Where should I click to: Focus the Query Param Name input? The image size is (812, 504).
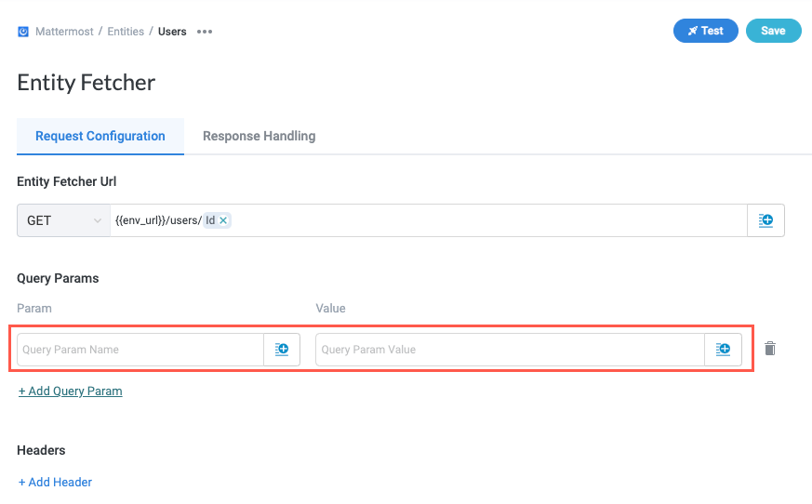(x=140, y=350)
